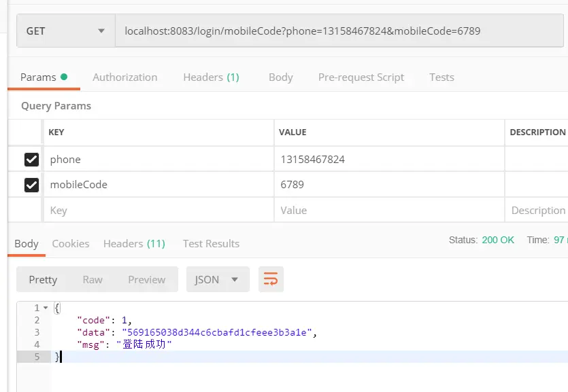Image resolution: width=568 pixels, height=392 pixels.
Task: Switch to the Authorization tab
Action: [124, 77]
